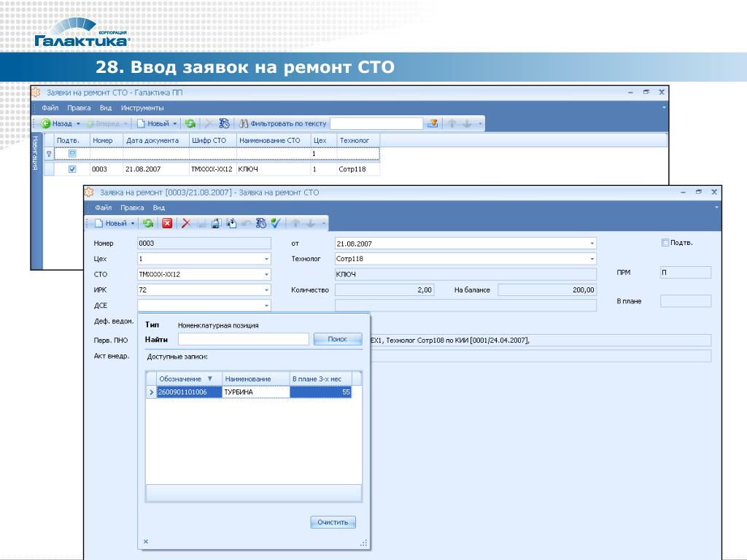Go back with the Назад button

click(x=56, y=124)
